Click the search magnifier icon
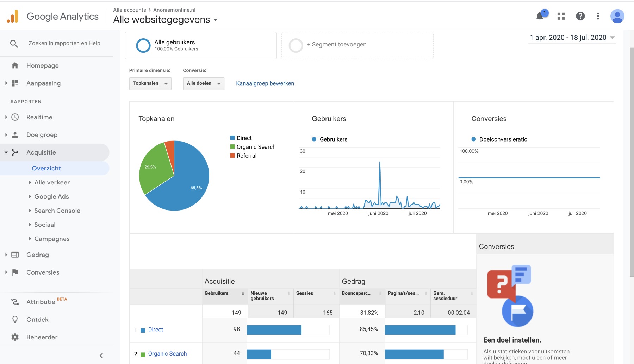634x364 pixels. 14,44
